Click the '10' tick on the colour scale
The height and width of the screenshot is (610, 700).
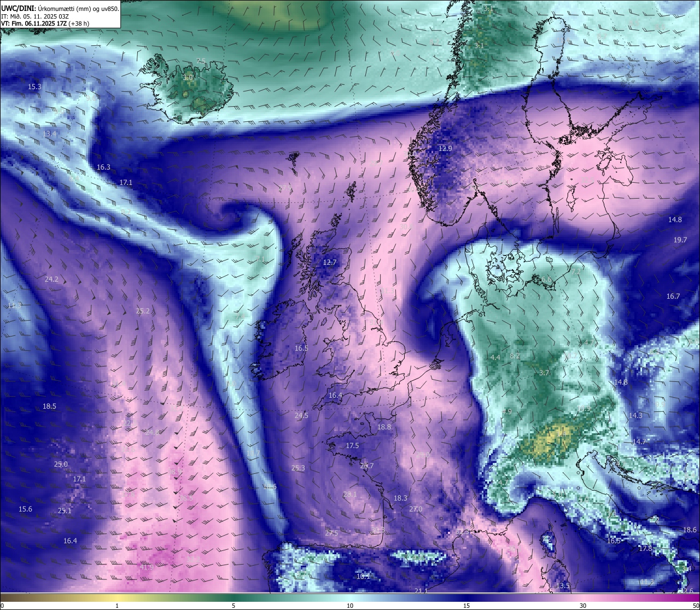point(350,606)
